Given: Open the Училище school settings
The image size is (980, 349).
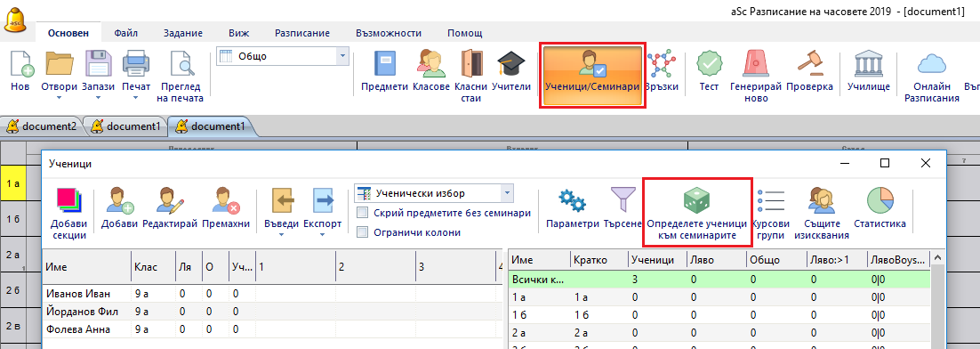Looking at the screenshot, I should [x=869, y=70].
